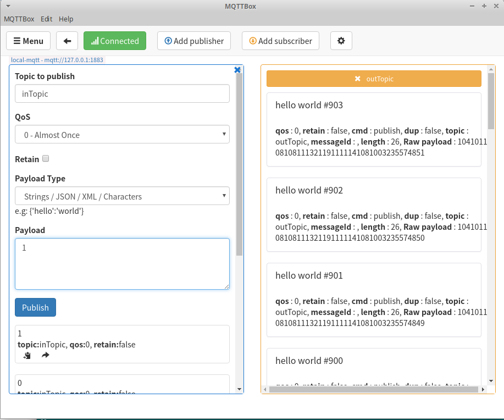Screen dimensions: 504x420
Task: Republish history message 1 with arrow icon
Action: (x=45, y=355)
